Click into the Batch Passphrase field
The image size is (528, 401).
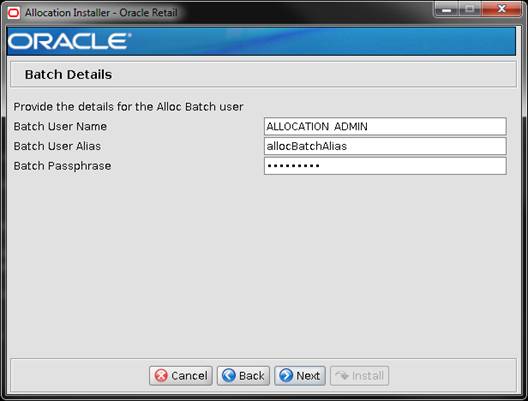click(x=385, y=166)
